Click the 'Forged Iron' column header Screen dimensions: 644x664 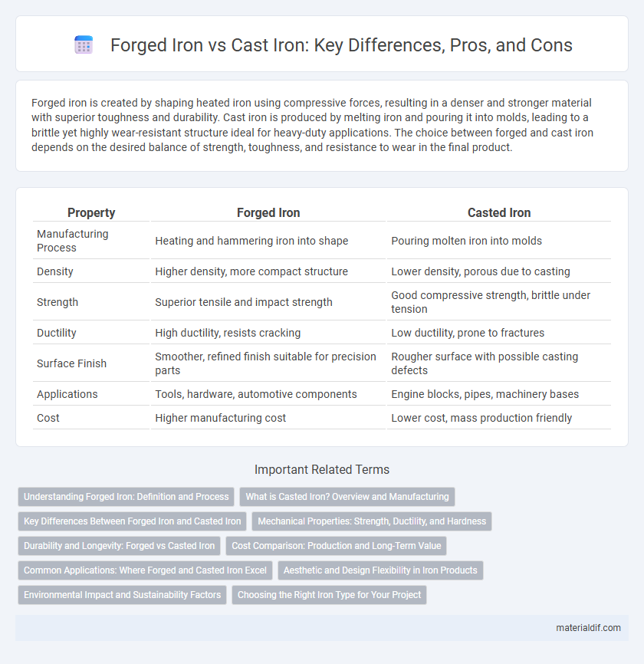[268, 212]
